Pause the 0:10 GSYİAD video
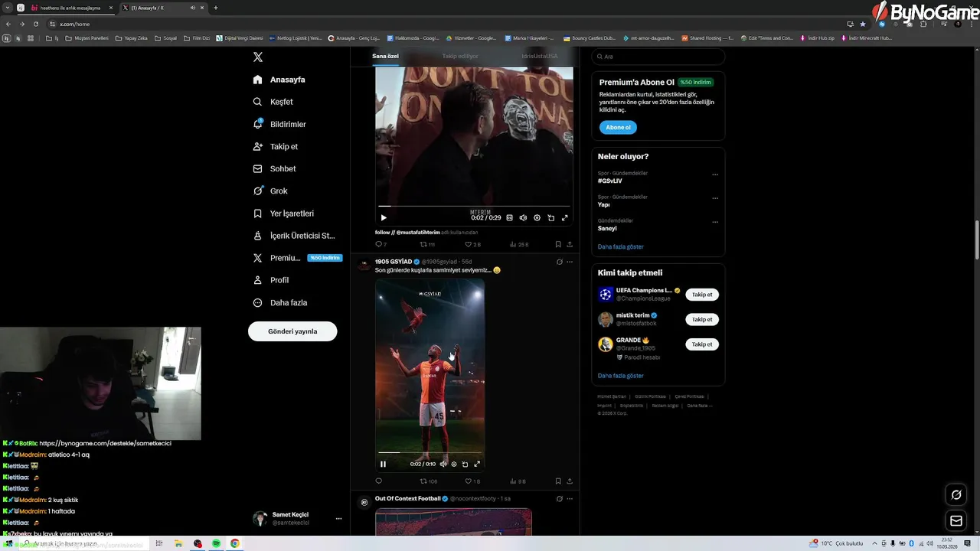This screenshot has height=551, width=980. point(383,464)
